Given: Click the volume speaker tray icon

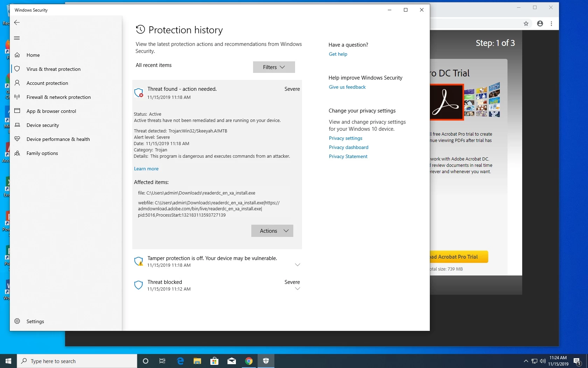Looking at the screenshot, I should (543, 361).
